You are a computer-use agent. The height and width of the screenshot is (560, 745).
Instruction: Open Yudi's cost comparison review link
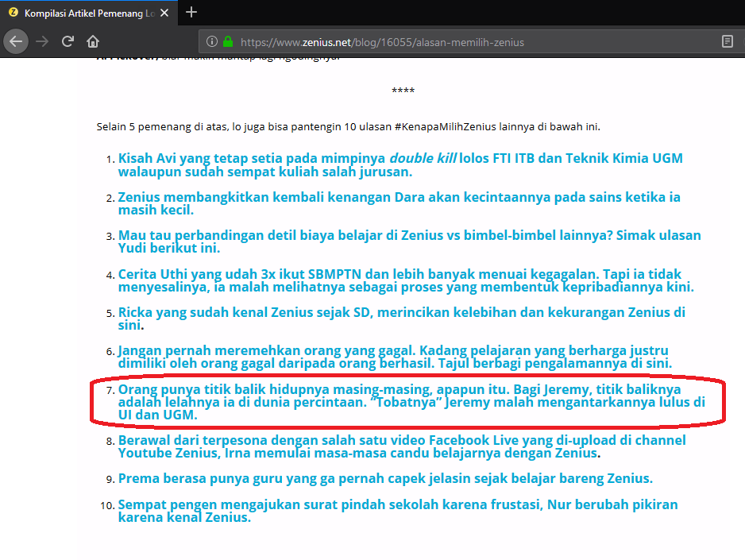pyautogui.click(x=409, y=241)
